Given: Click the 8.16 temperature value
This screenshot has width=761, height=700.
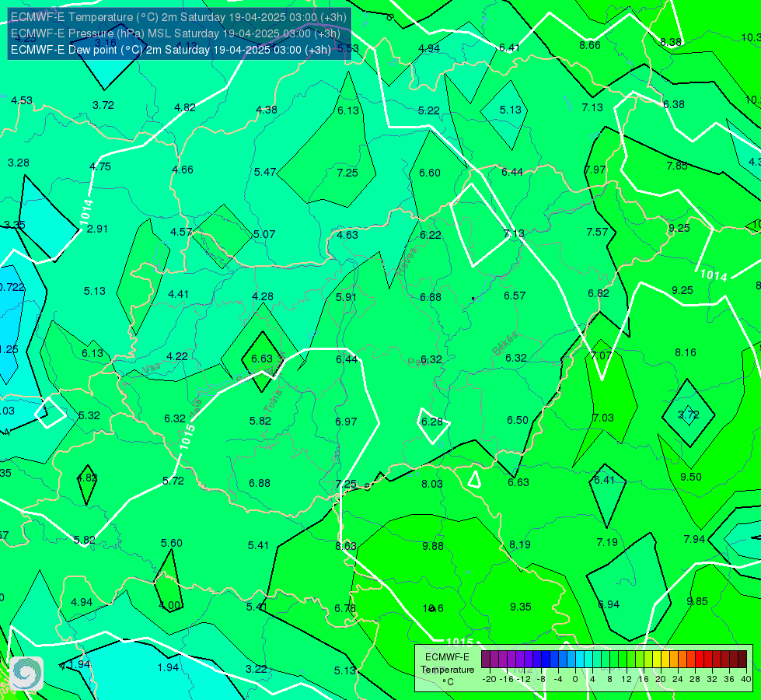Looking at the screenshot, I should tap(686, 352).
